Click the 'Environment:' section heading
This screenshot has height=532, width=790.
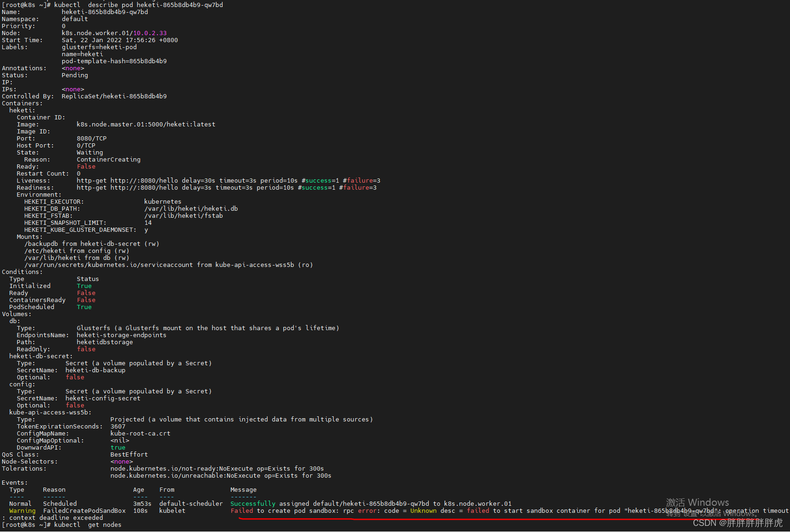pyautogui.click(x=39, y=195)
